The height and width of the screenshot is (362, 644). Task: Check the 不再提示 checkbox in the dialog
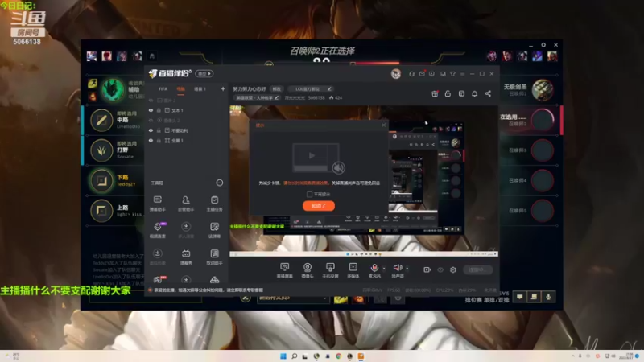click(309, 194)
